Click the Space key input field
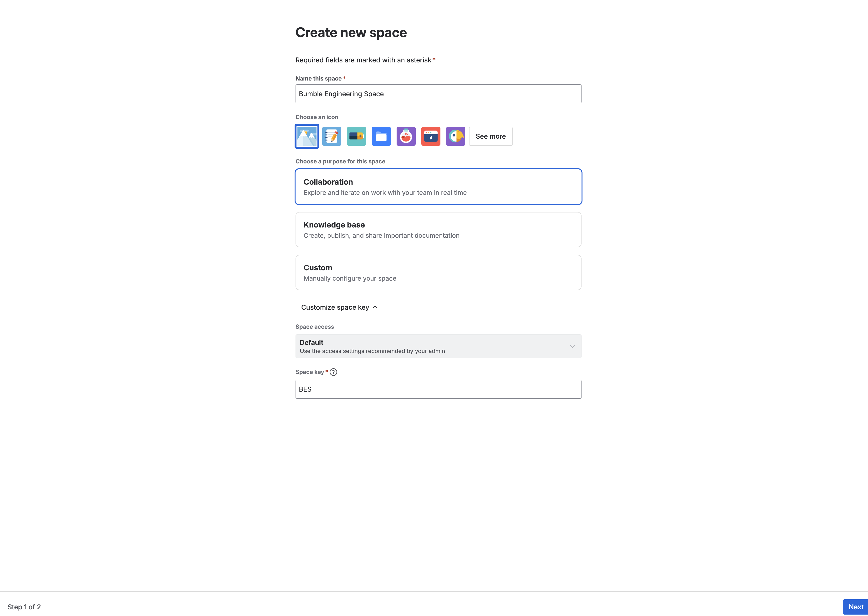 click(x=438, y=389)
